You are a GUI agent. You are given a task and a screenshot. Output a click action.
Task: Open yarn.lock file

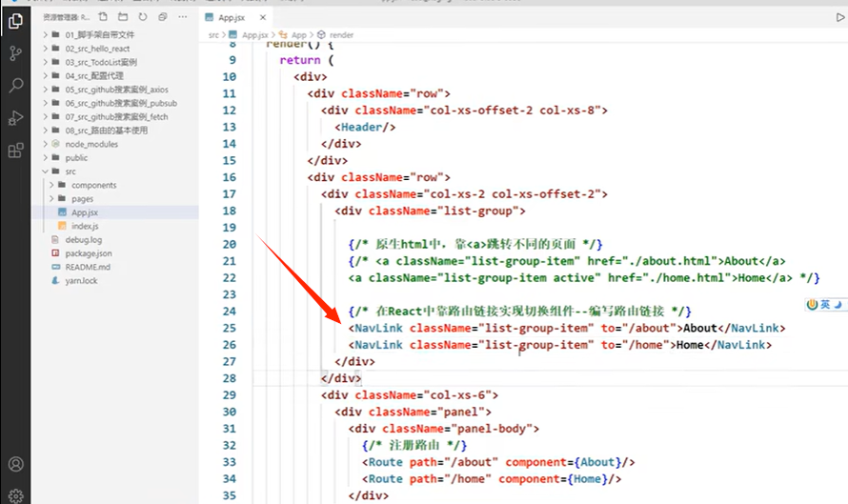[81, 281]
